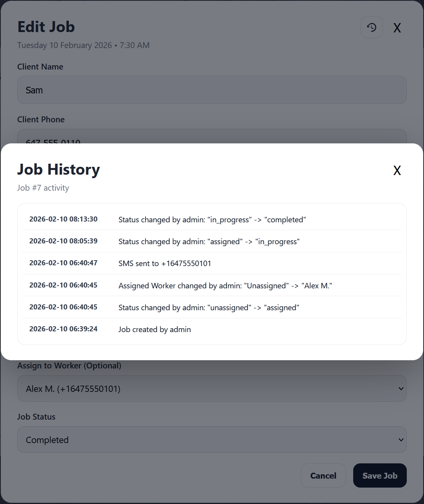Viewport: 424px width, 504px height.
Task: Click the Client Name field showing Sam
Action: click(x=212, y=90)
